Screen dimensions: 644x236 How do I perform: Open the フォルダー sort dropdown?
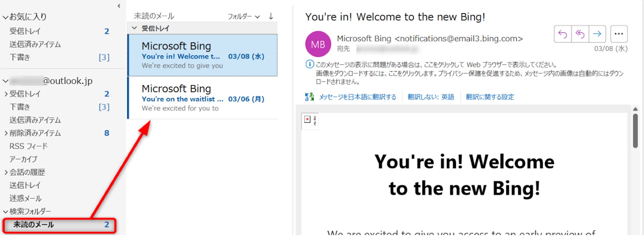243,16
